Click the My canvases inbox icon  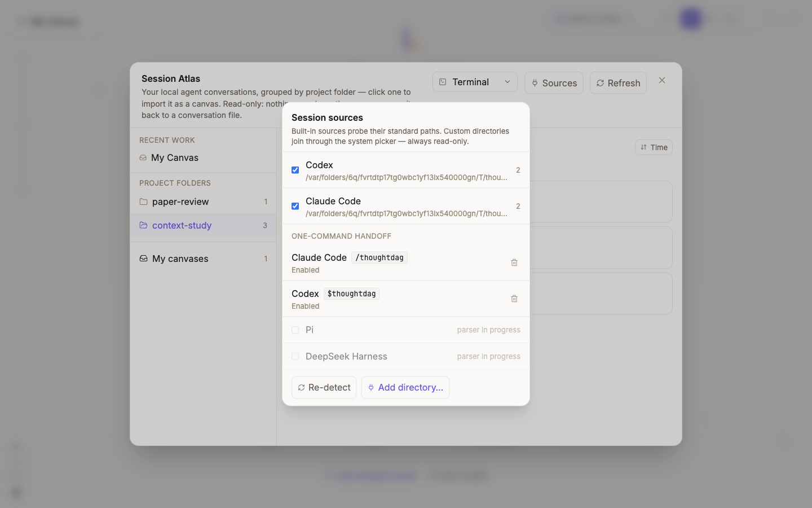[x=143, y=259]
